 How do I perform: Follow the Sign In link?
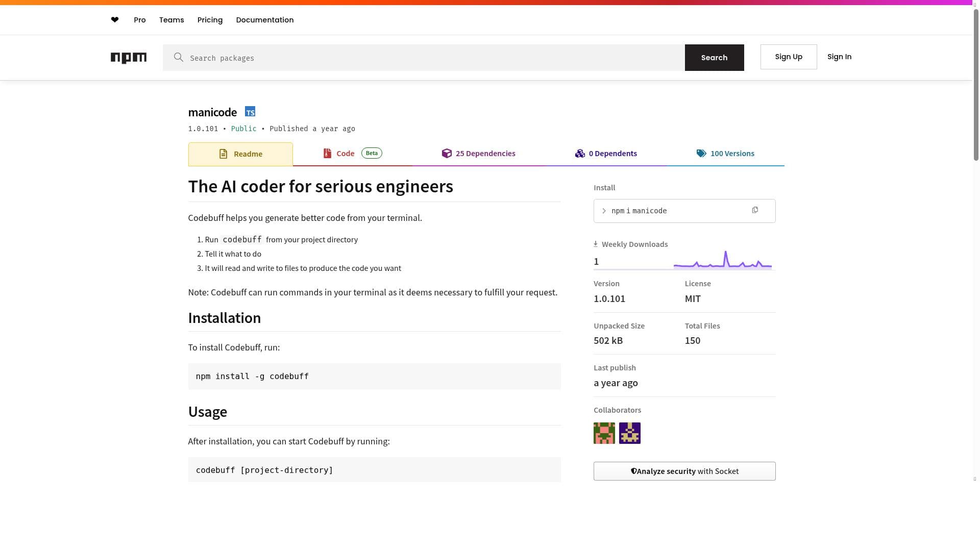click(x=839, y=57)
